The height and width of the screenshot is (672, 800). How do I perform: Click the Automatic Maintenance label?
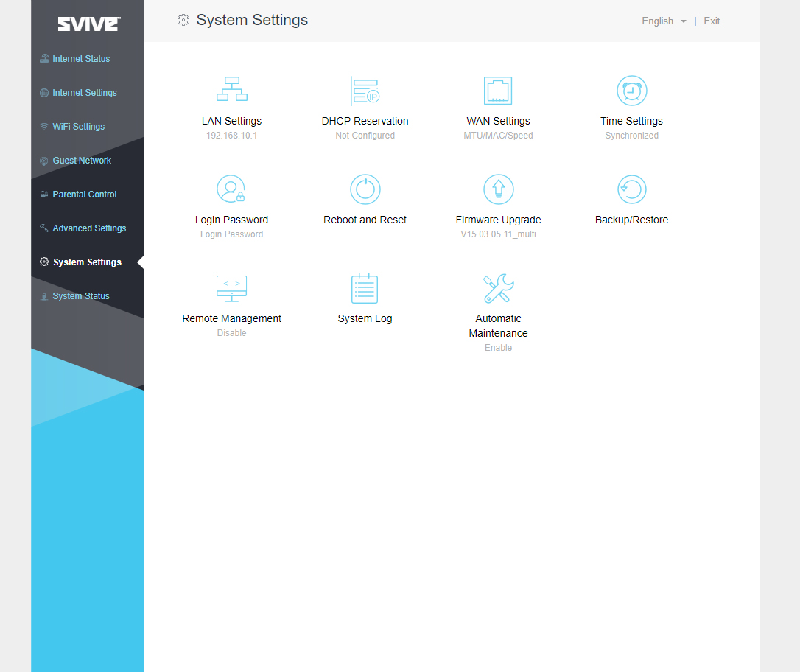coord(498,326)
